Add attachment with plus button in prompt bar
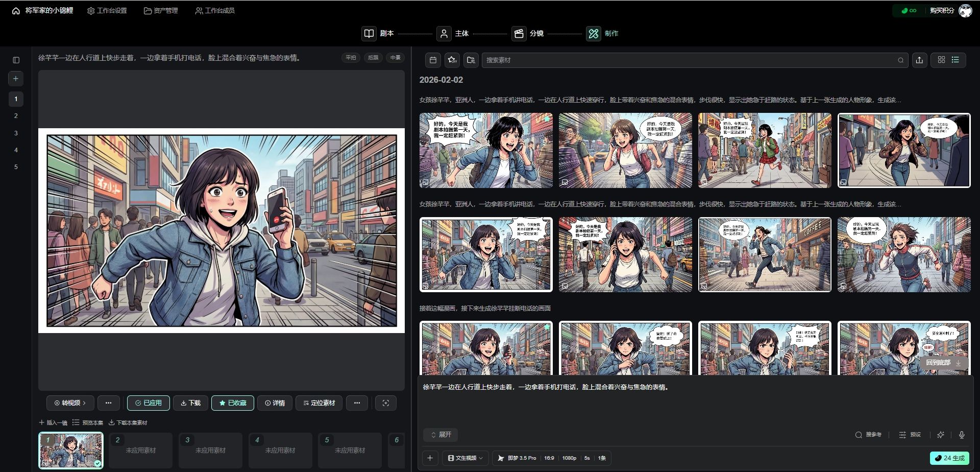Image resolution: width=980 pixels, height=472 pixels. pyautogui.click(x=430, y=458)
